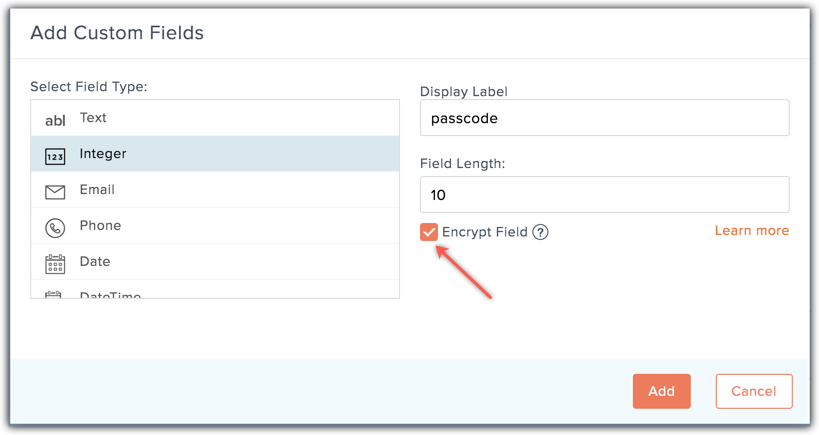Choose Email field type
The height and width of the screenshot is (435, 819).
[x=215, y=190]
